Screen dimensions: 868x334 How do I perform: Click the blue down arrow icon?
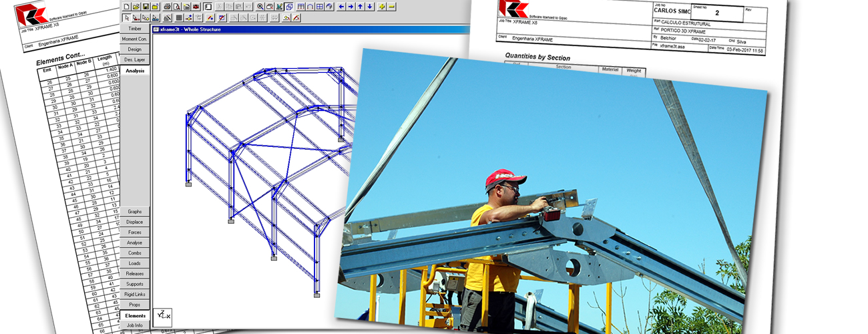coord(370,7)
